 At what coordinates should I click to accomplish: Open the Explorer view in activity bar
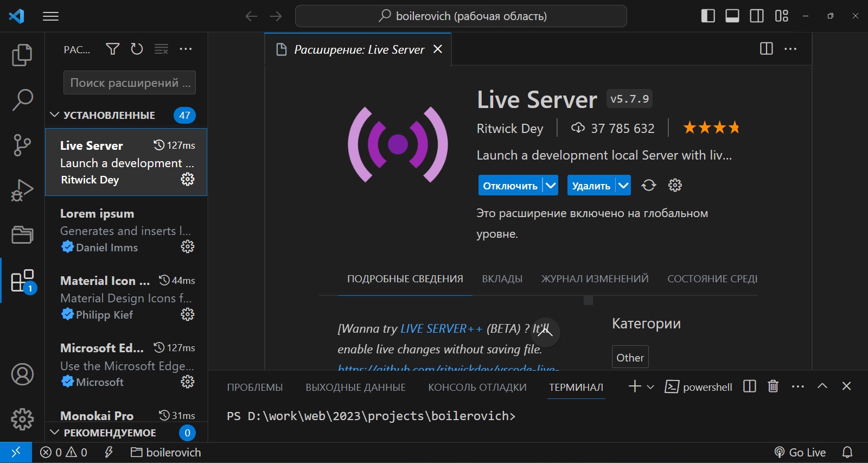[22, 55]
